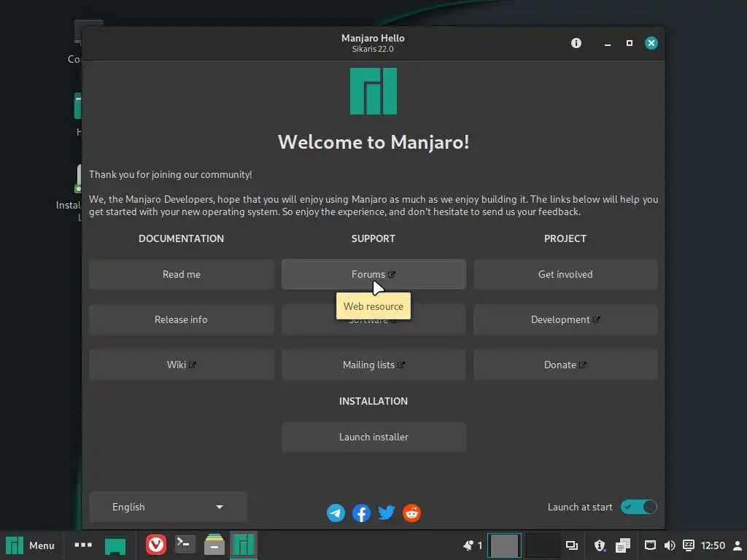
Task: Maximize the Manjaro Hello window
Action: coord(630,43)
